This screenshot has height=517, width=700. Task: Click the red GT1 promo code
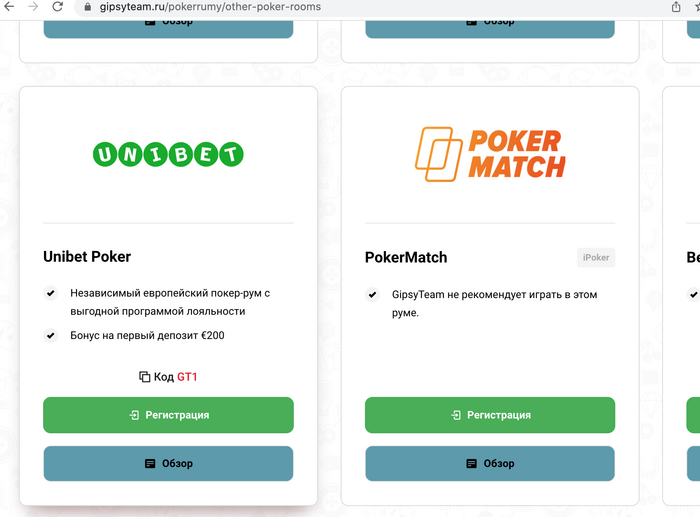[x=187, y=377]
